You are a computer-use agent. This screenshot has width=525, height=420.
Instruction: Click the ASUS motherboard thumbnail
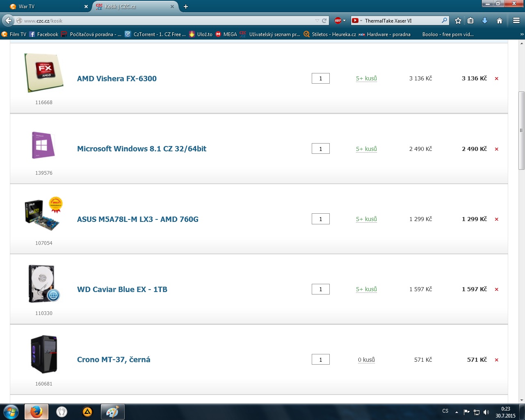tap(43, 214)
